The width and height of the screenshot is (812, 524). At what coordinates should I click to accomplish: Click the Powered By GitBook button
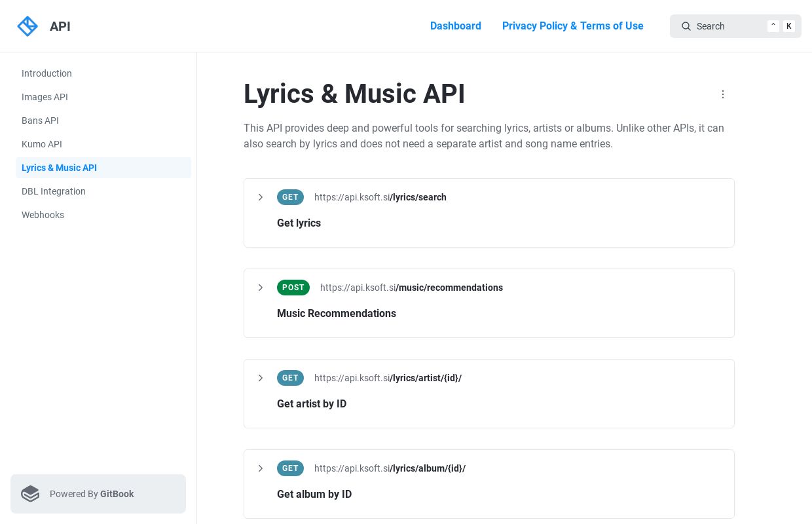point(98,494)
